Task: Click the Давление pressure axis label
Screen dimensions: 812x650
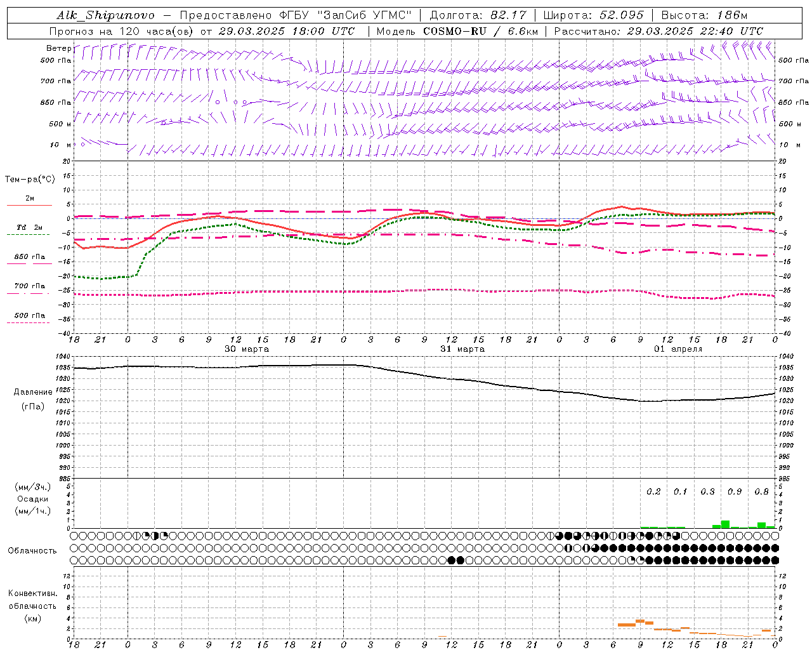Action: [x=33, y=392]
